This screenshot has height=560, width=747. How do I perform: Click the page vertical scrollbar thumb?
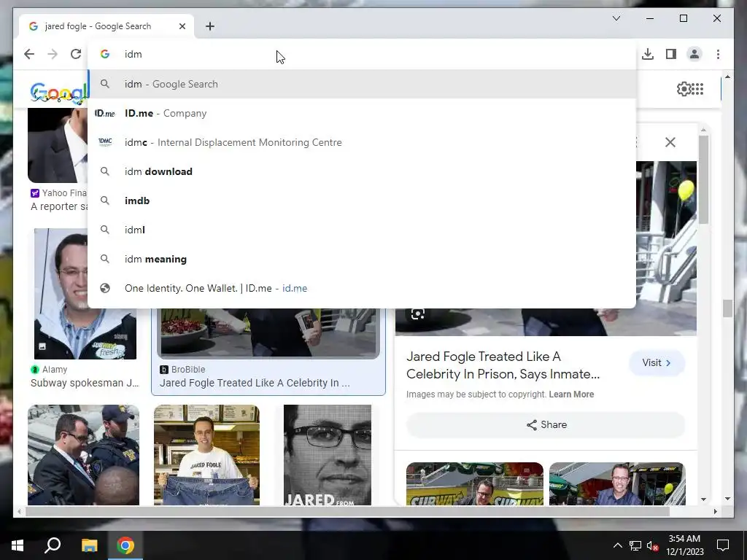(x=727, y=308)
